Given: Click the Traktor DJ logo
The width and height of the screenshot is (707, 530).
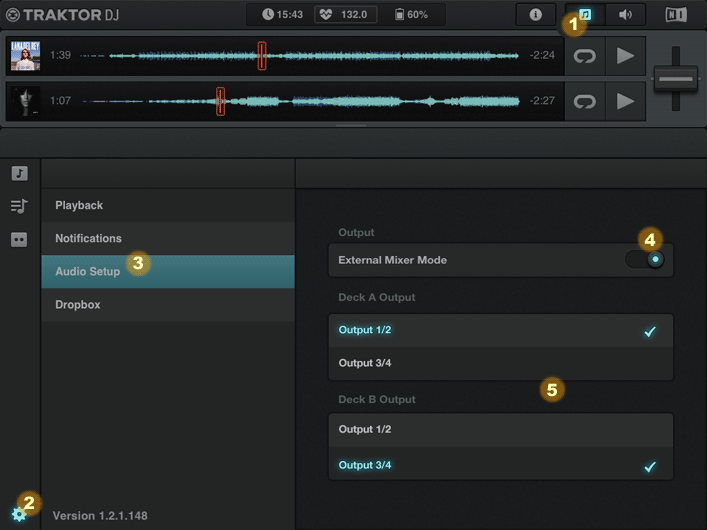Looking at the screenshot, I should point(63,15).
